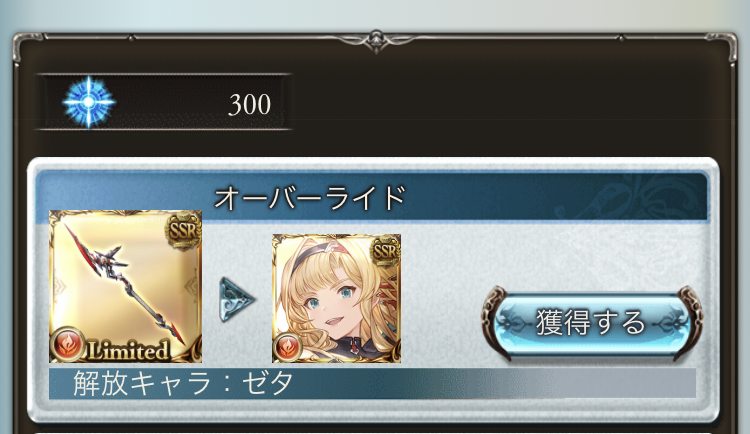Tap the 獲得する obtain button
Viewport: 750px width, 434px height.
click(592, 323)
